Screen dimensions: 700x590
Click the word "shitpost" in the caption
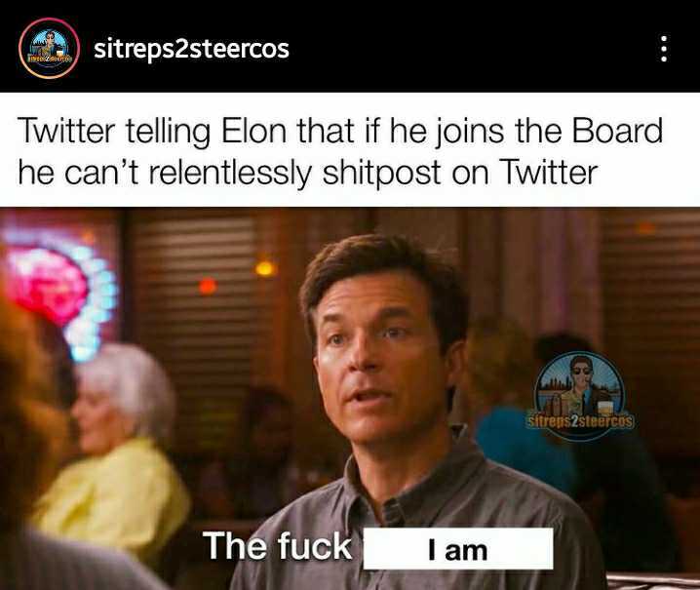pyautogui.click(x=381, y=174)
